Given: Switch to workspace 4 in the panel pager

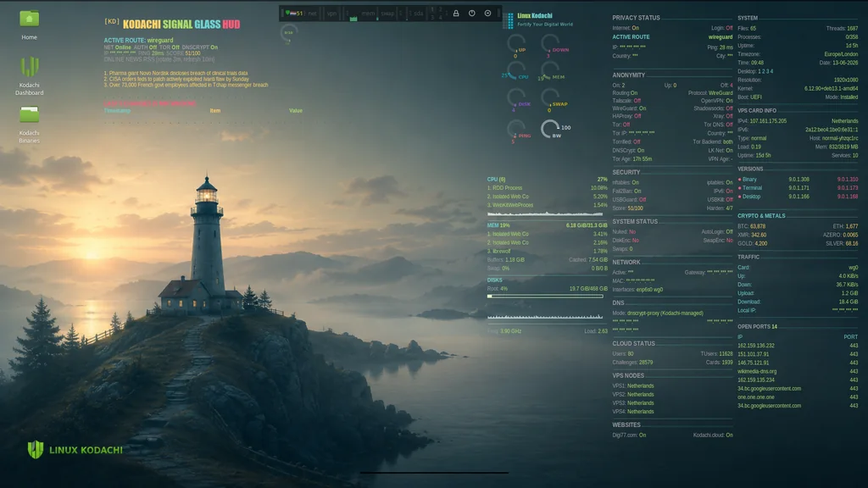Looking at the screenshot, I should point(441,17).
